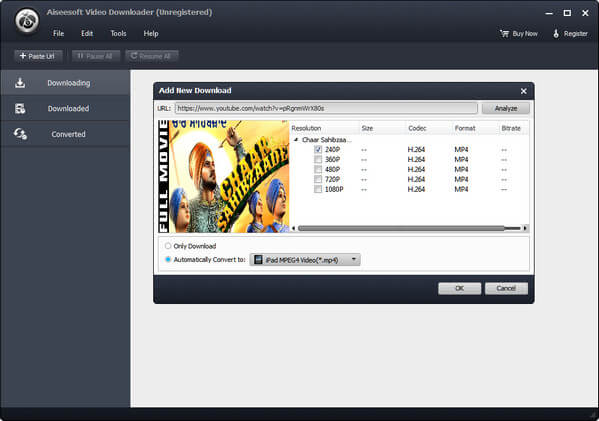Open the Edit menu
The width and height of the screenshot is (599, 421).
87,34
